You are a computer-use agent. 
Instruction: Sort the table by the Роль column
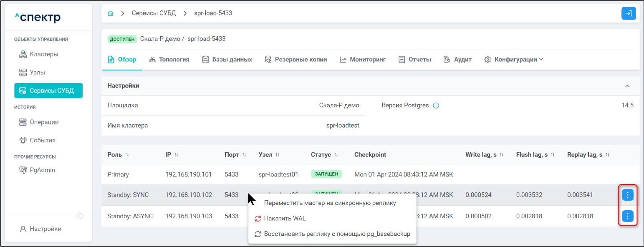click(x=127, y=155)
